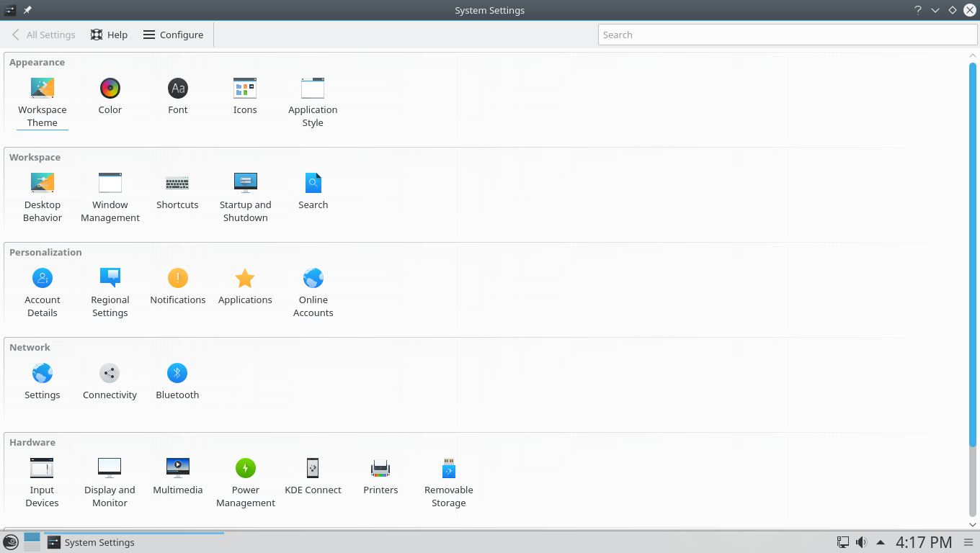Open the pager widget in taskbar
Viewport: 980px width, 553px height.
coord(32,542)
